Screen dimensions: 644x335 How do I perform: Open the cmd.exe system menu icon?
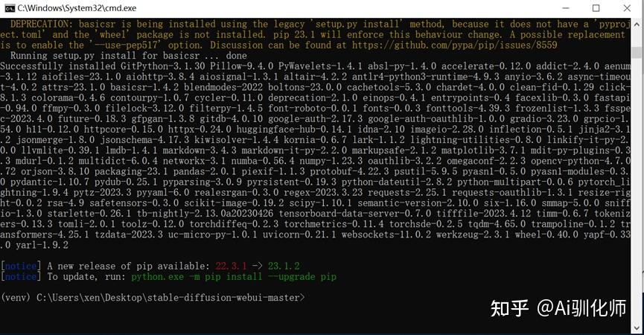(x=10, y=8)
